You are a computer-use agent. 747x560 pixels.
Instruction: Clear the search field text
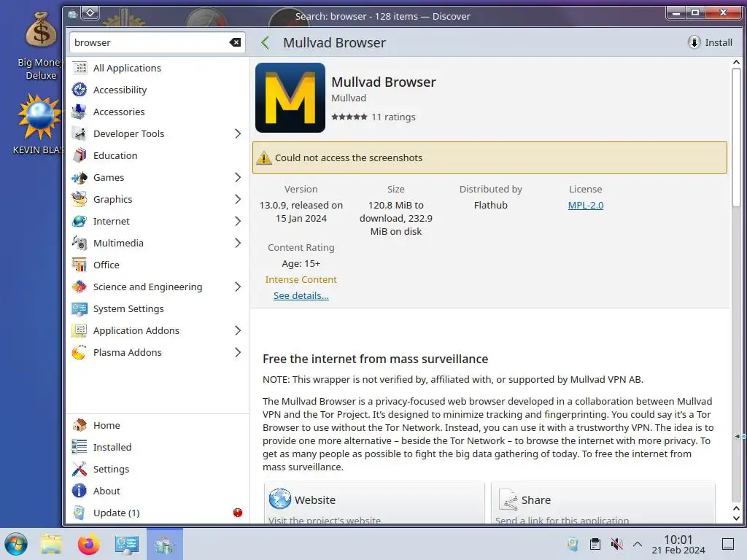[x=235, y=42]
